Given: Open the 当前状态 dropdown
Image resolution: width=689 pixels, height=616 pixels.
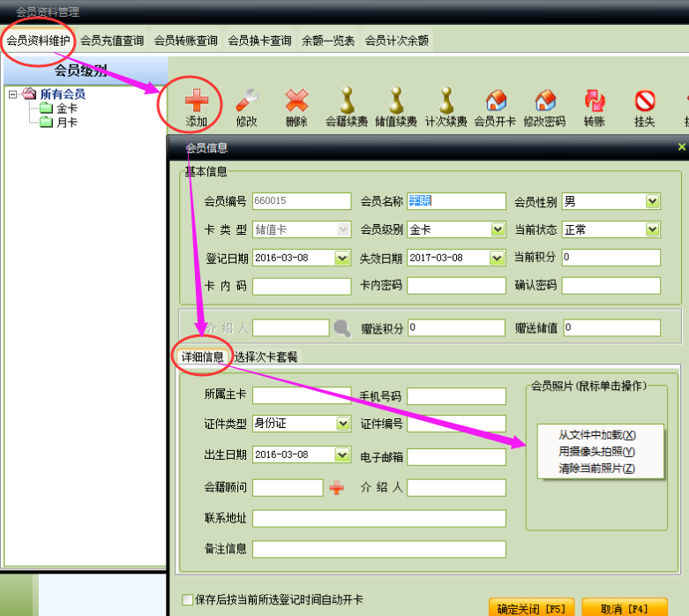Looking at the screenshot, I should (x=653, y=229).
